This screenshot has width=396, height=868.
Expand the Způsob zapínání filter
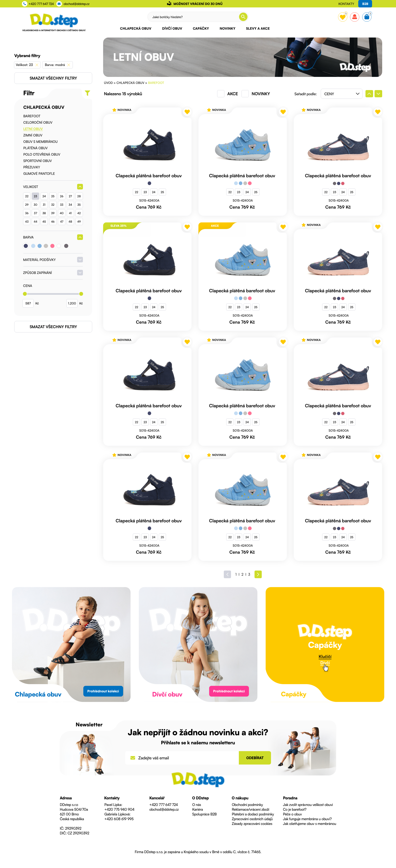80,272
